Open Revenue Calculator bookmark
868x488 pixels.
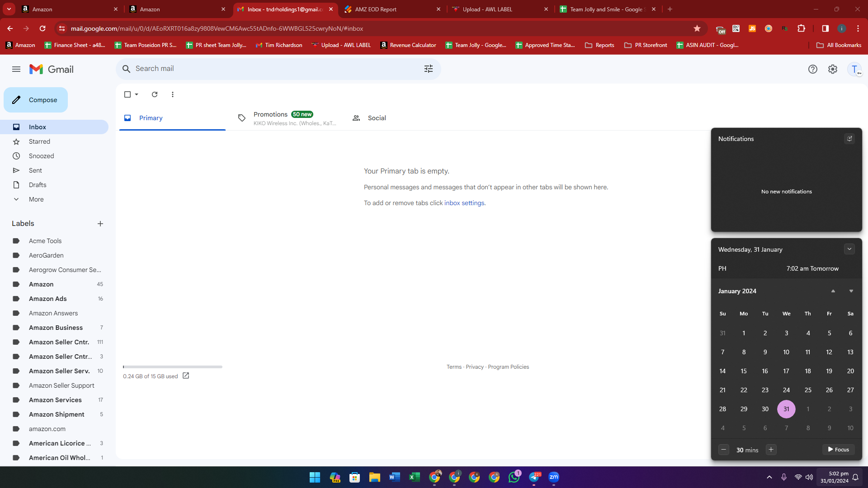[x=409, y=45]
